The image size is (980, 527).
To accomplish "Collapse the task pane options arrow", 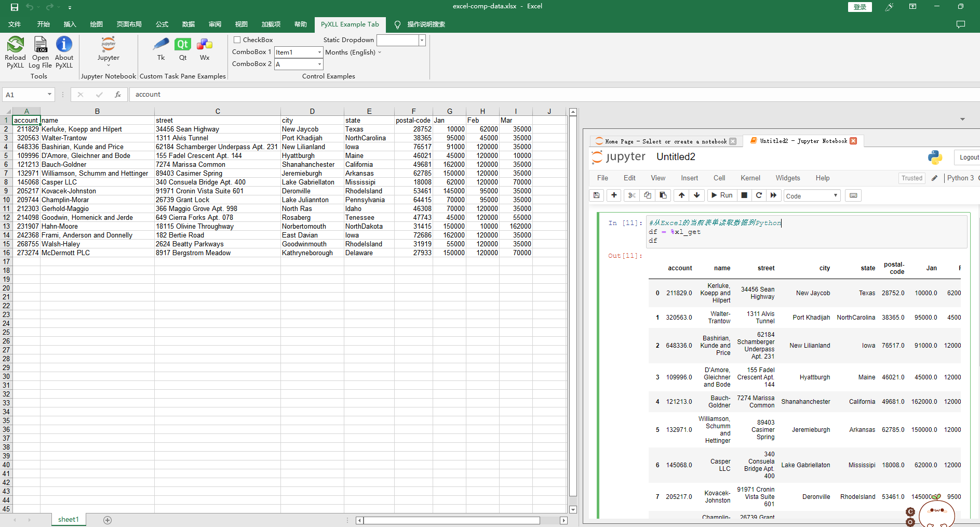I will point(962,120).
